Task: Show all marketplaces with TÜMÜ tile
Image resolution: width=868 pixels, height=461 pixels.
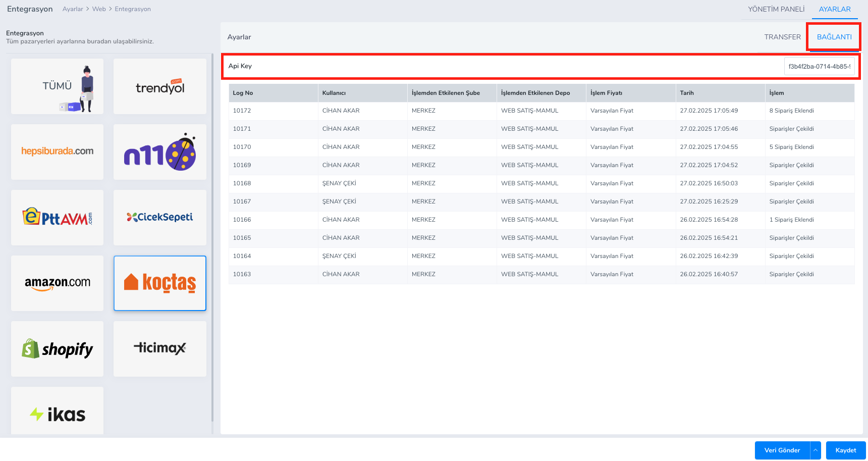Action: coord(57,86)
